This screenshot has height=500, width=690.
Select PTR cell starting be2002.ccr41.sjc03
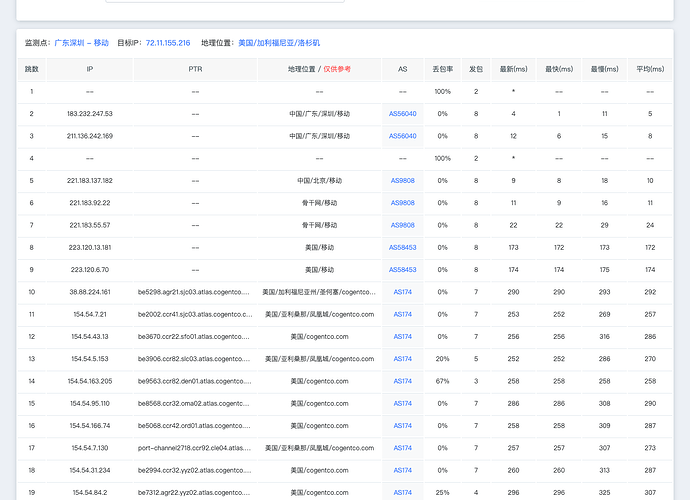(x=195, y=314)
